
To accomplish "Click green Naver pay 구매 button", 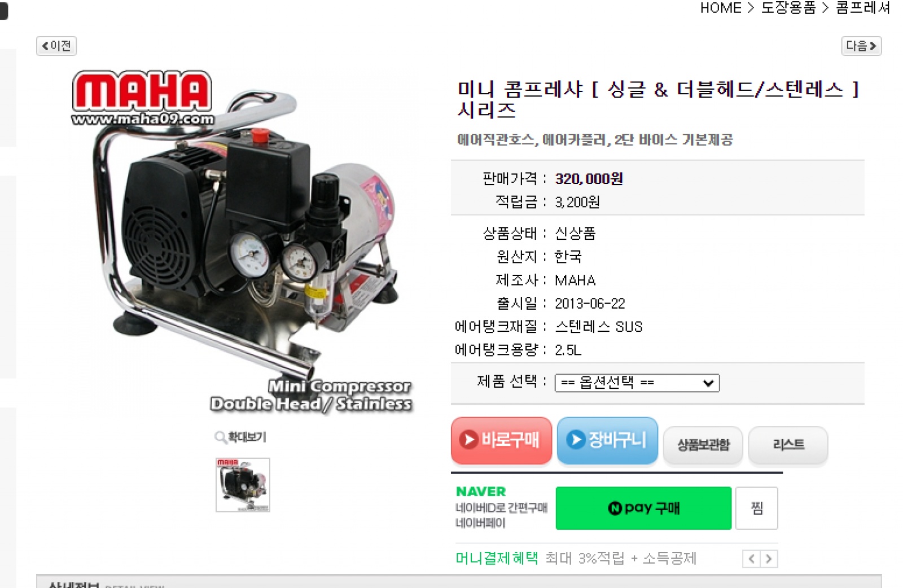I will tap(643, 508).
